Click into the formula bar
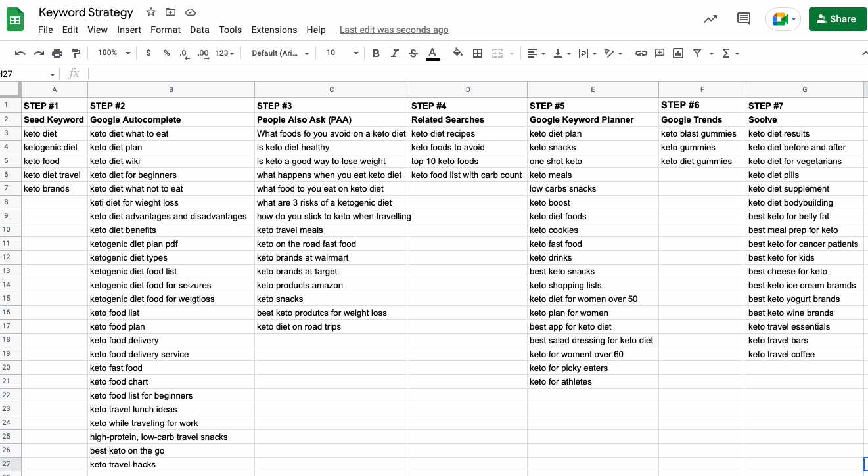This screenshot has height=476, width=868. 480,74
